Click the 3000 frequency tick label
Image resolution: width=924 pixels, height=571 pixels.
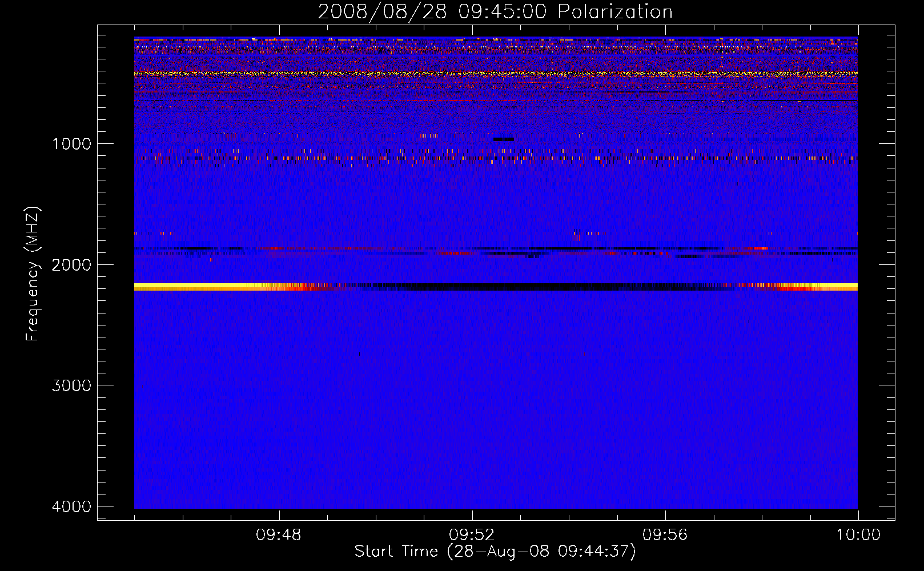point(71,385)
